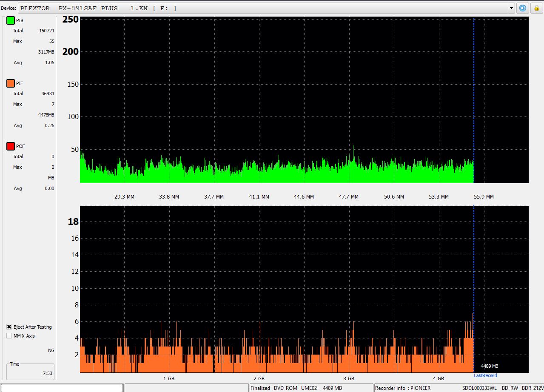Screen dimensions: 544x392
Task: Click the 55.9 MM axis label
Action: coord(484,197)
